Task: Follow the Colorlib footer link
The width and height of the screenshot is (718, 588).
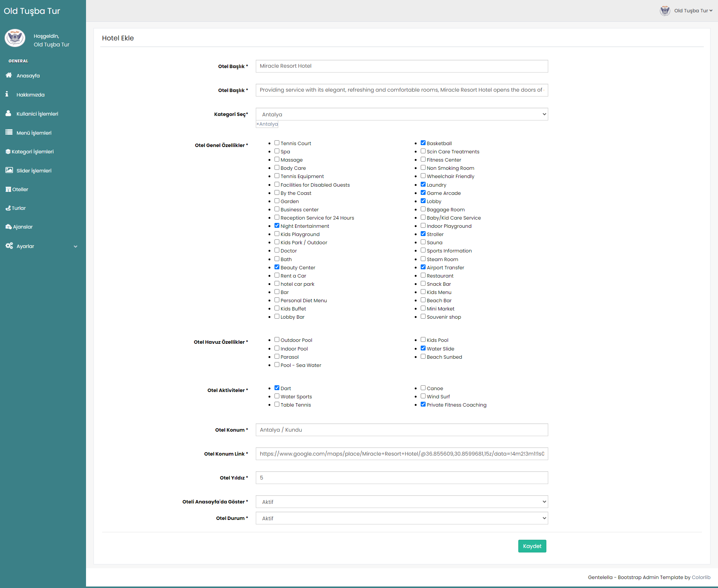Action: tap(701, 577)
